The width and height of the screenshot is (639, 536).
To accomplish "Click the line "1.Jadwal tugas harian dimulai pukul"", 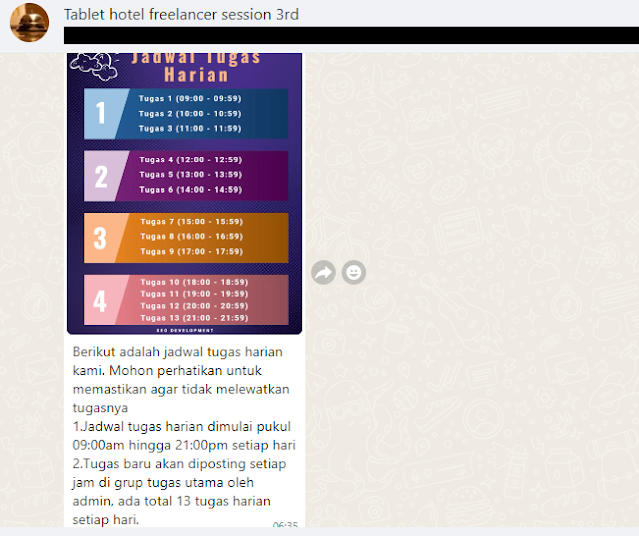I will pos(182,426).
